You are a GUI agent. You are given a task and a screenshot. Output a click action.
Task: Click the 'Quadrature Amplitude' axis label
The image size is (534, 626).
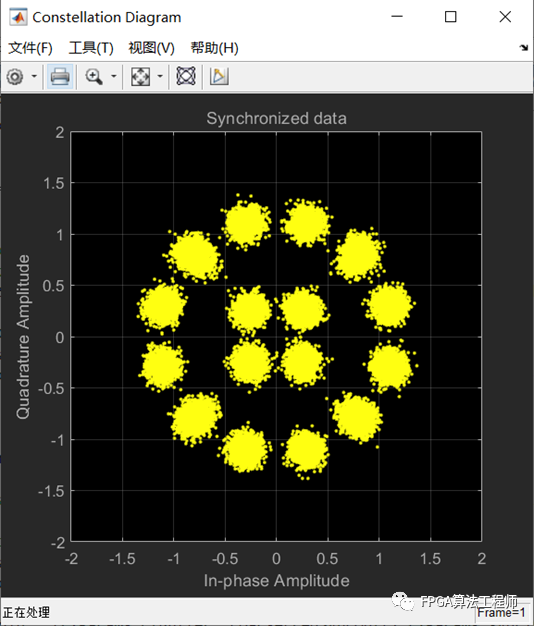[23, 337]
